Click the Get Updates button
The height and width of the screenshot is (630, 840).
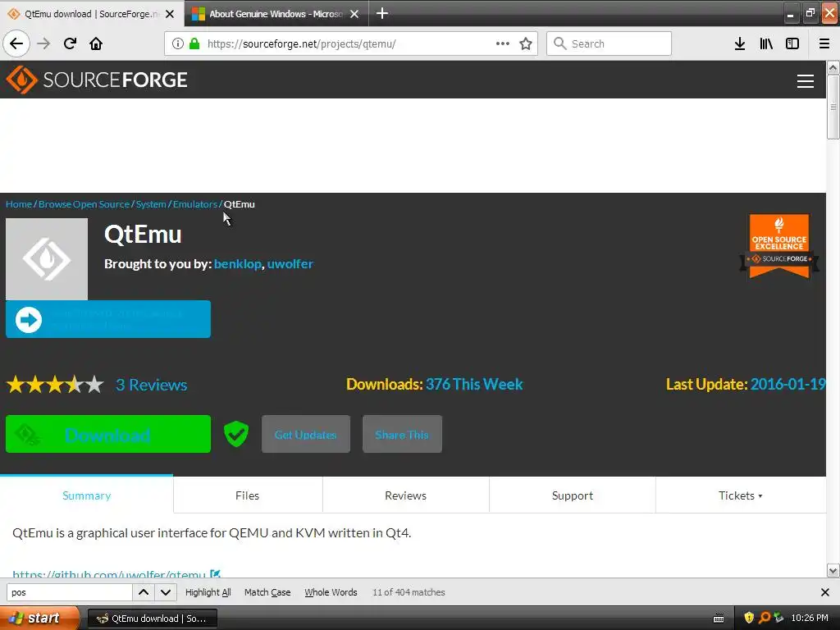coord(305,434)
